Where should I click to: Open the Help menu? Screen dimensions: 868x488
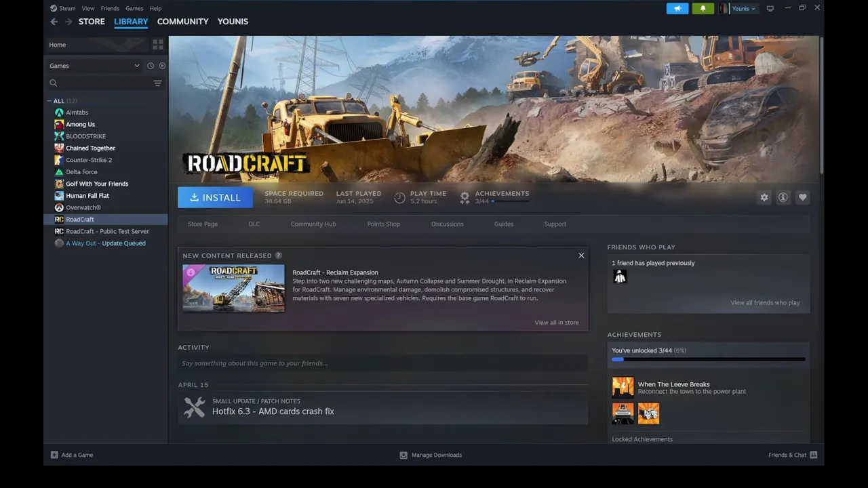pyautogui.click(x=155, y=9)
